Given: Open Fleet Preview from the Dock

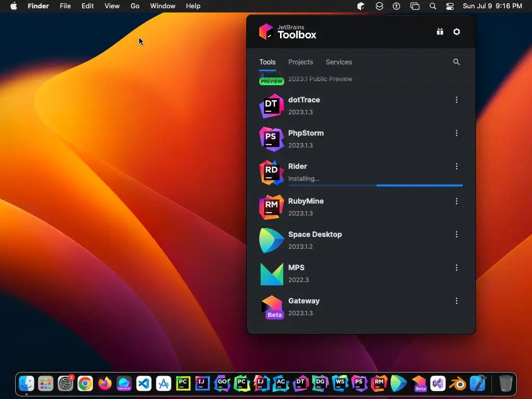Looking at the screenshot, I should 124,383.
